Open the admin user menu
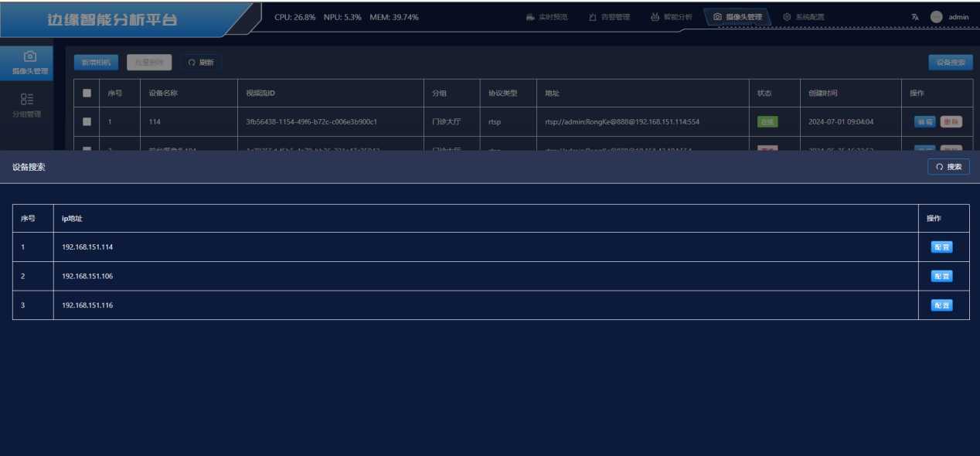The image size is (980, 456). coord(958,17)
